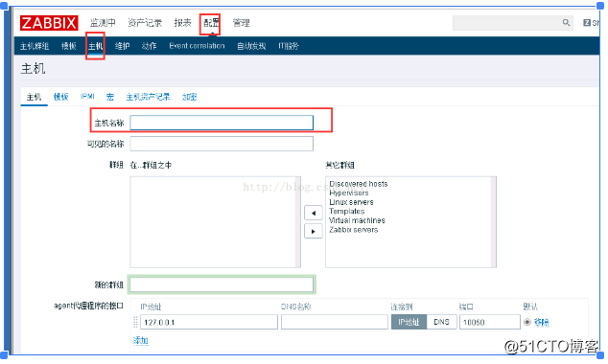Select Discovered hosts in other groups
The image size is (608, 364).
[x=359, y=184]
